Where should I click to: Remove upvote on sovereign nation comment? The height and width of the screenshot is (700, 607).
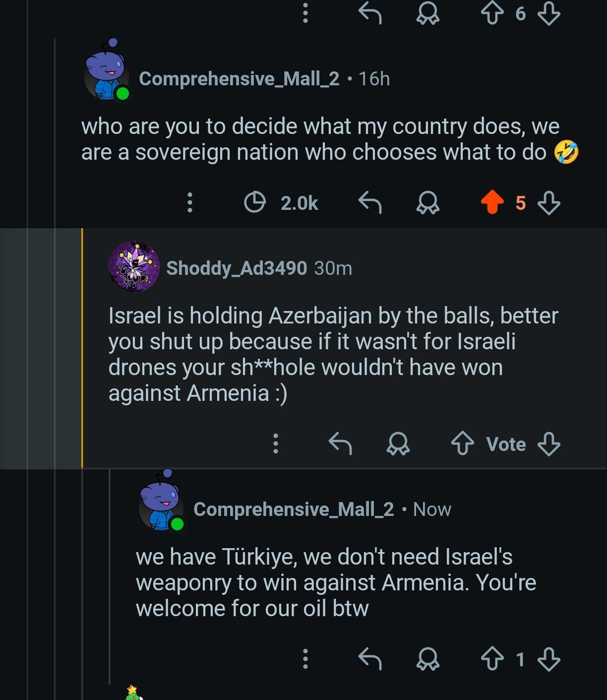492,202
